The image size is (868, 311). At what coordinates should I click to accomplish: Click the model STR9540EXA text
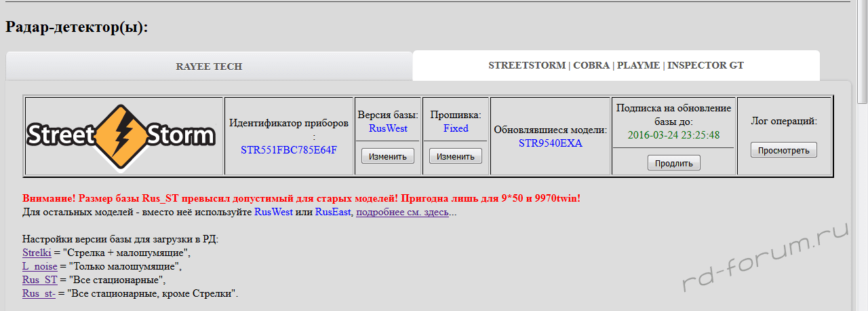coord(551,143)
